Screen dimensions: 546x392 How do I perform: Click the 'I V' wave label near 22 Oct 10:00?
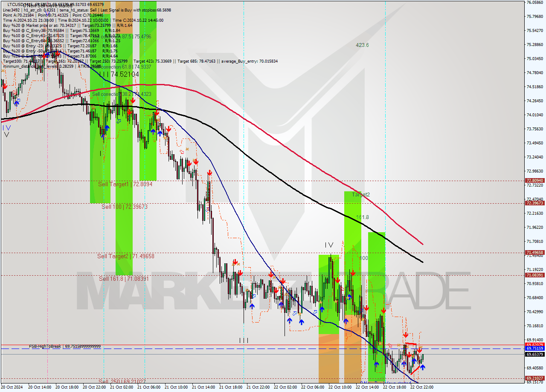pyautogui.click(x=328, y=245)
